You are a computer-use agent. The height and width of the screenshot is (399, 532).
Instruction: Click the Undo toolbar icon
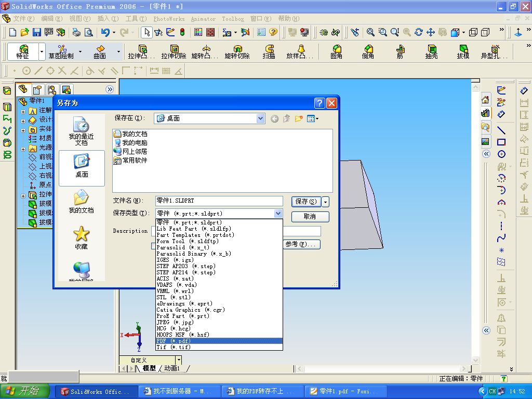point(105,32)
